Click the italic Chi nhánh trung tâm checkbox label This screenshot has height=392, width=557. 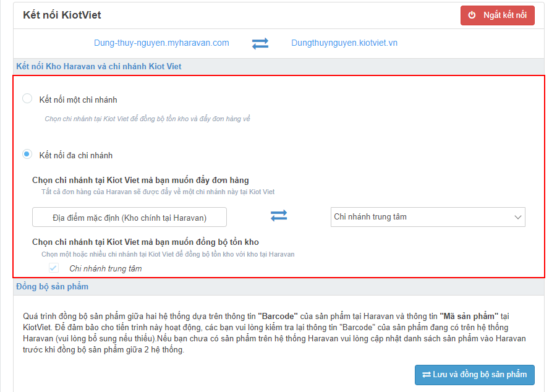[106, 269]
